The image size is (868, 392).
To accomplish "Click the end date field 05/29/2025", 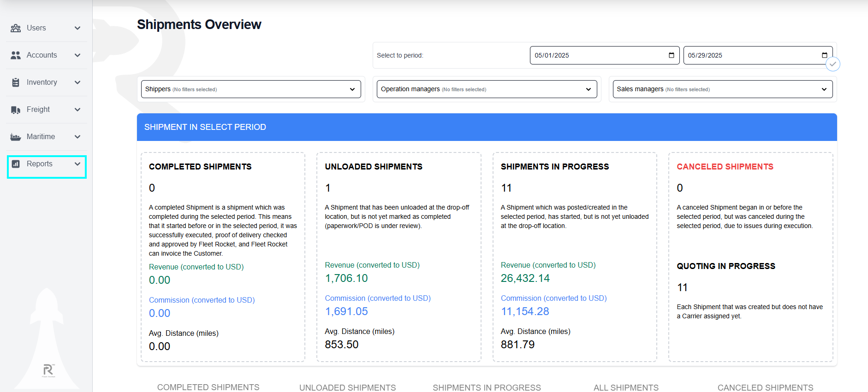I will (x=758, y=55).
